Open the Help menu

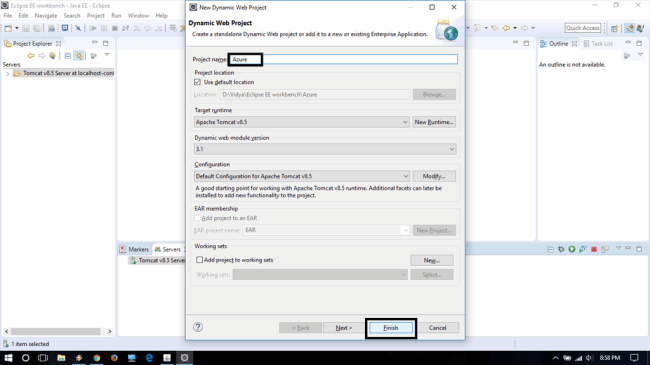tap(161, 16)
